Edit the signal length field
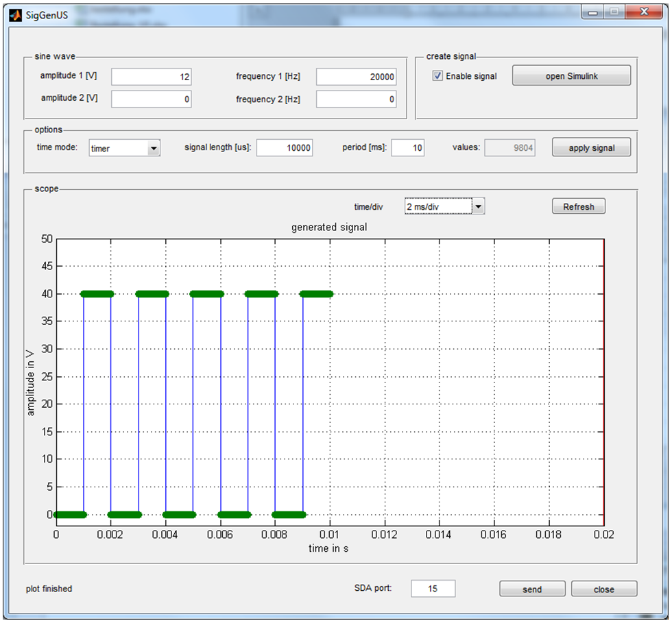Image resolution: width=672 pixels, height=621 pixels. [x=285, y=148]
